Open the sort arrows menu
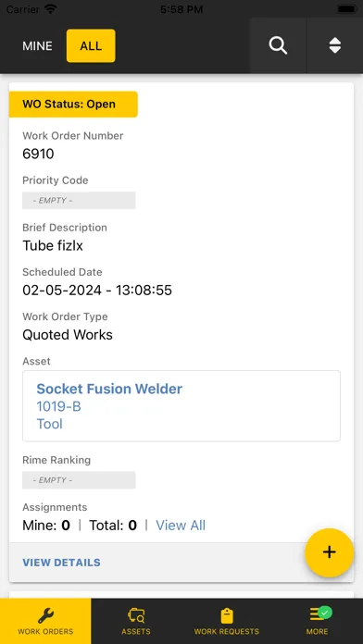Screen dimensions: 363x644 point(335,45)
